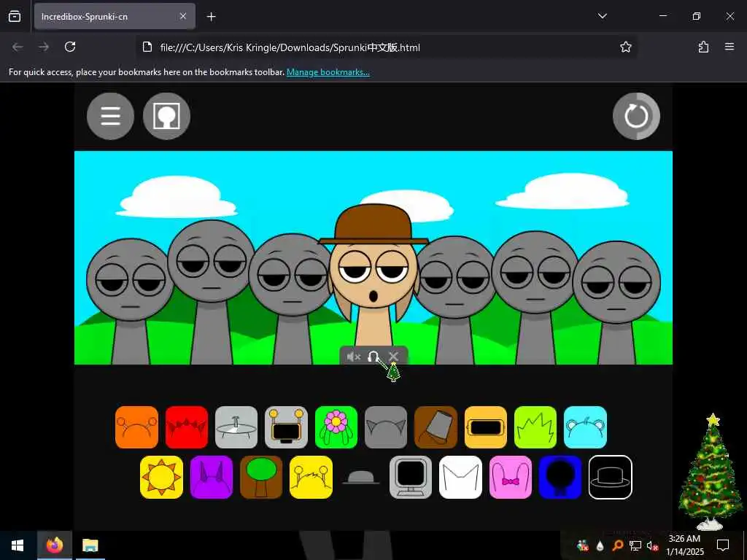Pick the gray robot screen with antennas icon
747x560 pixels.
tap(286, 427)
